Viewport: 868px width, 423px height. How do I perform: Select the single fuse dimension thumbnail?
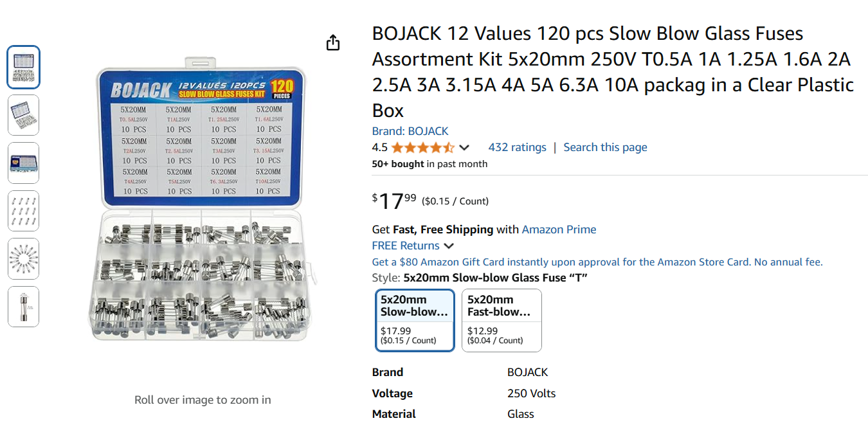tap(24, 307)
